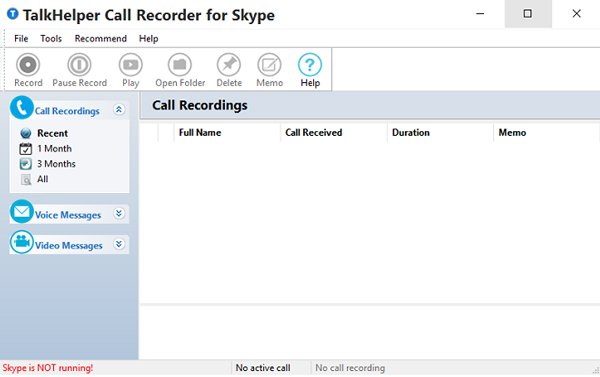Screen dimensions: 600x377
Task: Click the calendar icon beside 1 Month
Action: point(26,149)
